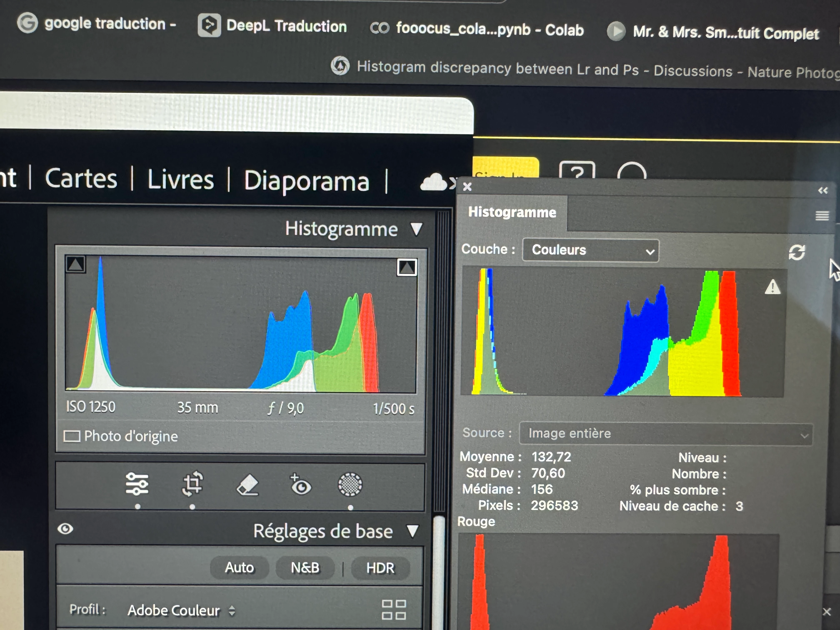Toggle highlight clipping indicator in histogram
The image size is (840, 630).
click(x=407, y=267)
